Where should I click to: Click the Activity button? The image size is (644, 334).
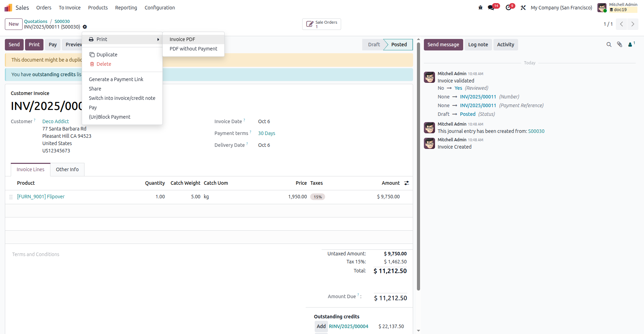click(x=506, y=45)
